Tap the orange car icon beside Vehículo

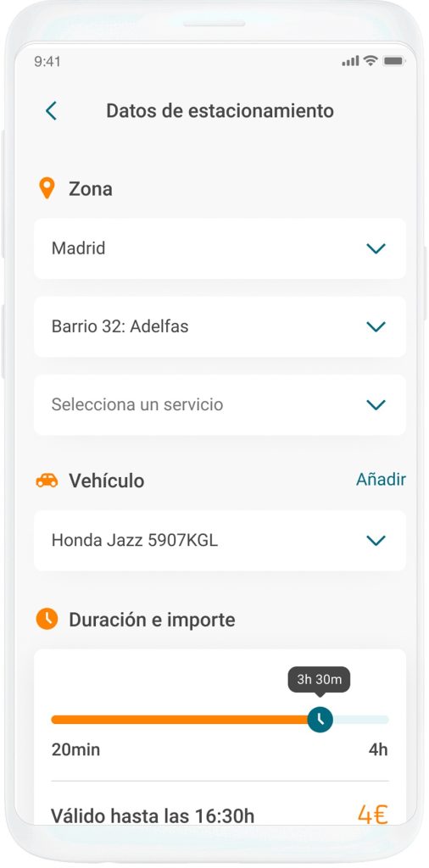point(47,481)
